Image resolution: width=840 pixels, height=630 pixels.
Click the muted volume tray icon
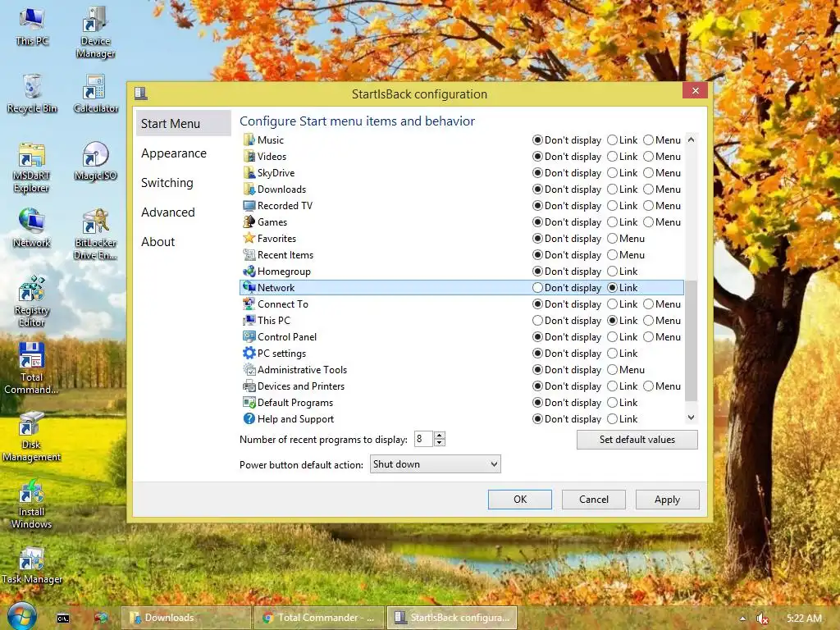[x=762, y=619]
